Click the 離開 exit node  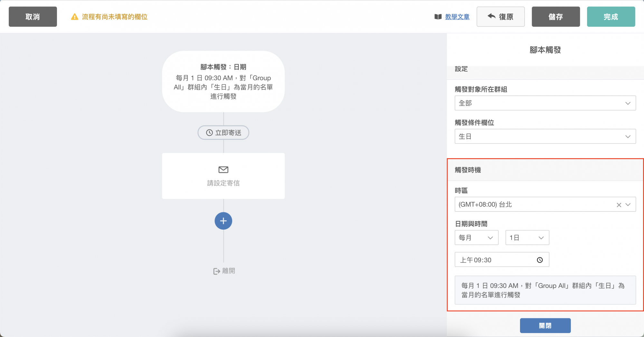pyautogui.click(x=224, y=271)
